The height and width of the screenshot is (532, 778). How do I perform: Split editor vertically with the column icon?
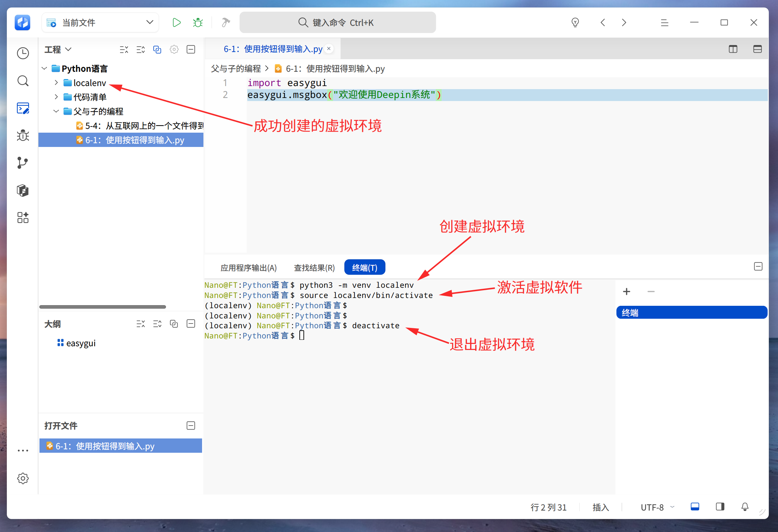[733, 49]
